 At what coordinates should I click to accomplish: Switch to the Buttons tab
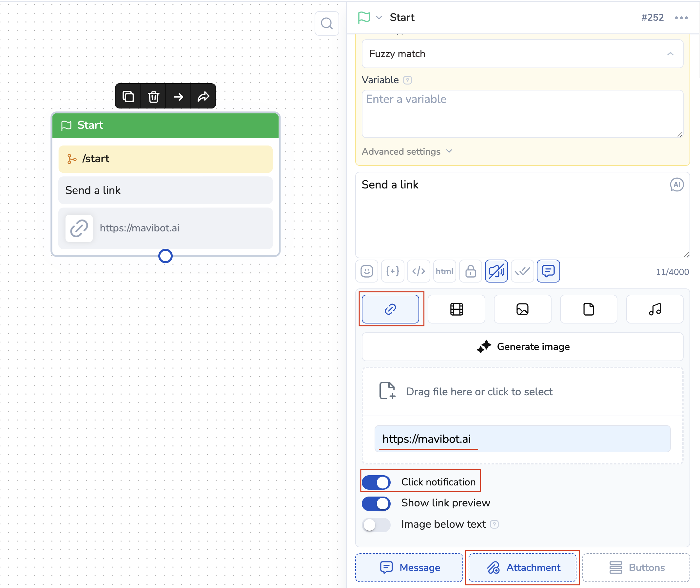click(636, 567)
